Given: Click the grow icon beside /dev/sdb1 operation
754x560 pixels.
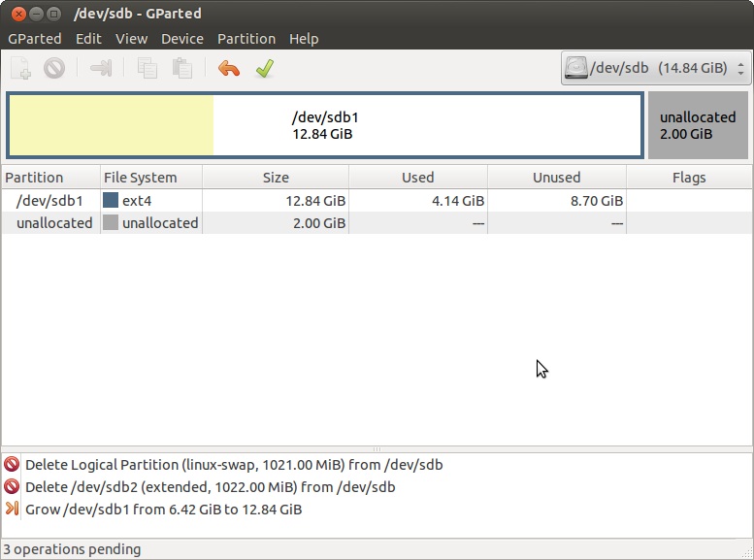Looking at the screenshot, I should pyautogui.click(x=12, y=509).
